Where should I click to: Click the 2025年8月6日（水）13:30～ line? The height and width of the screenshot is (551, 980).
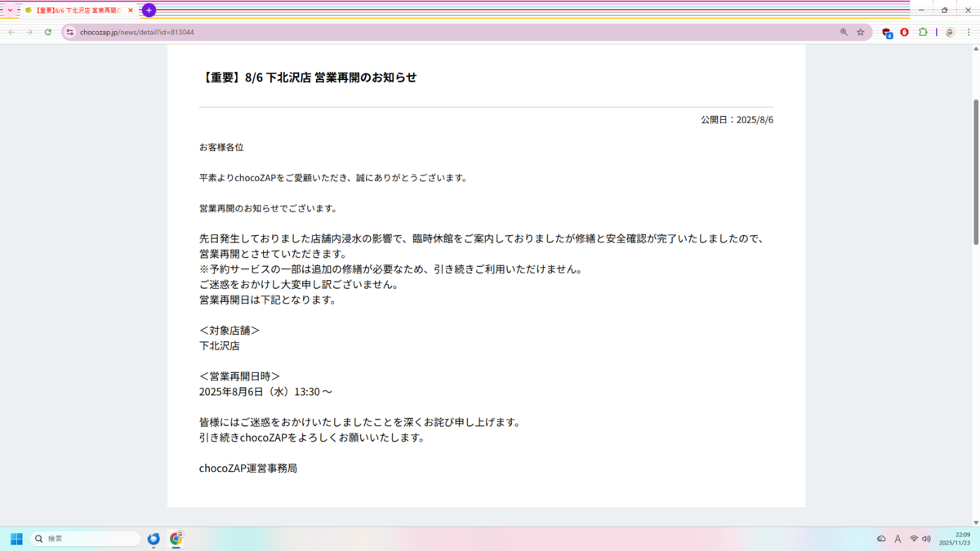pyautogui.click(x=265, y=392)
